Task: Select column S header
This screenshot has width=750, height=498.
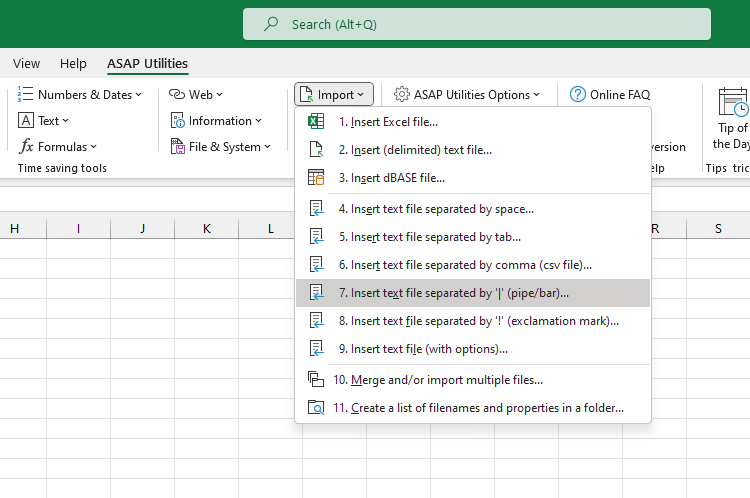Action: pyautogui.click(x=718, y=229)
